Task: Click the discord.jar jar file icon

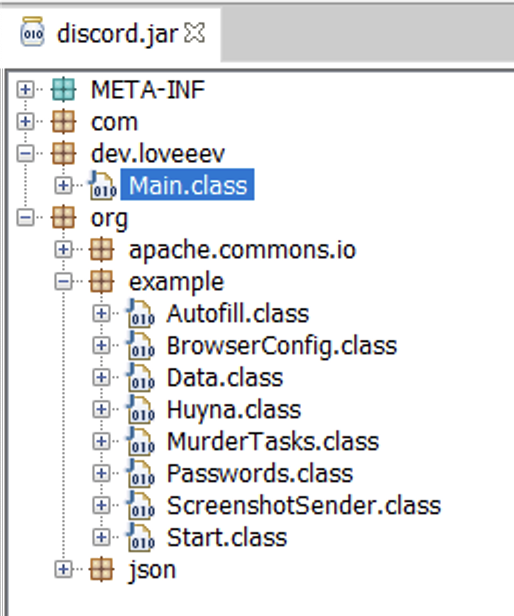Action: [32, 32]
